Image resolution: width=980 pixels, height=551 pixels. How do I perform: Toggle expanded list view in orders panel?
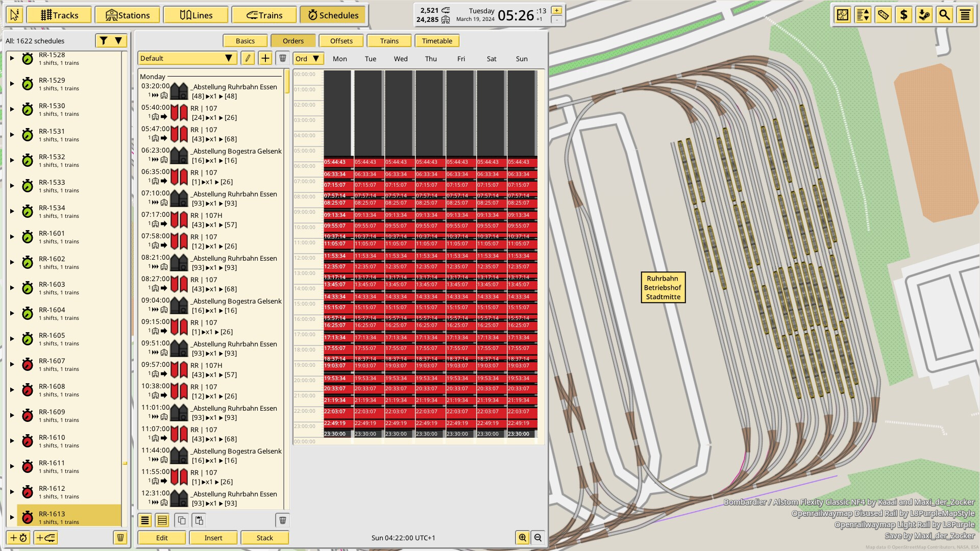click(162, 520)
